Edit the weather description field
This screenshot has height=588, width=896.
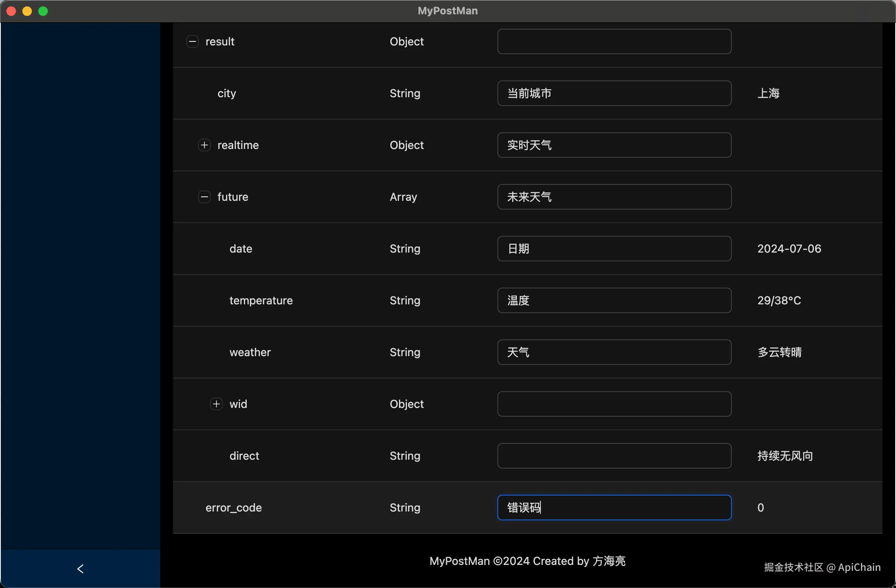pos(614,352)
